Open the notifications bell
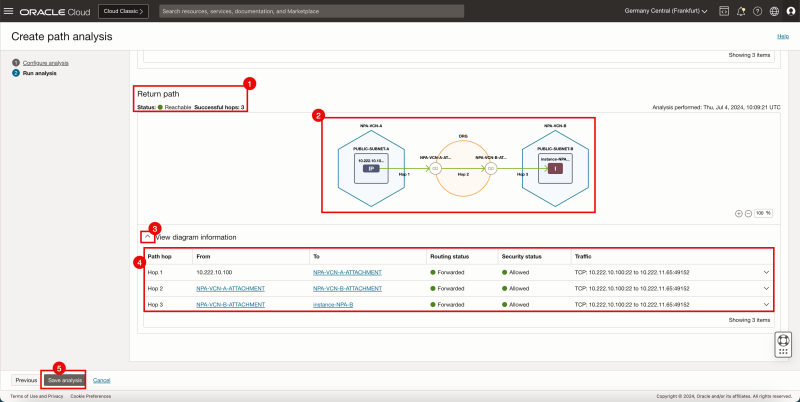This screenshot has height=402, width=800. coord(739,11)
